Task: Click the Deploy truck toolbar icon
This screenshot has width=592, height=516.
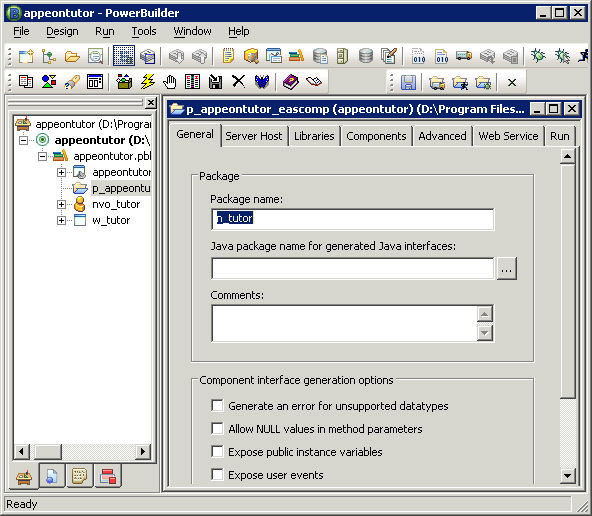Action: pos(464,56)
